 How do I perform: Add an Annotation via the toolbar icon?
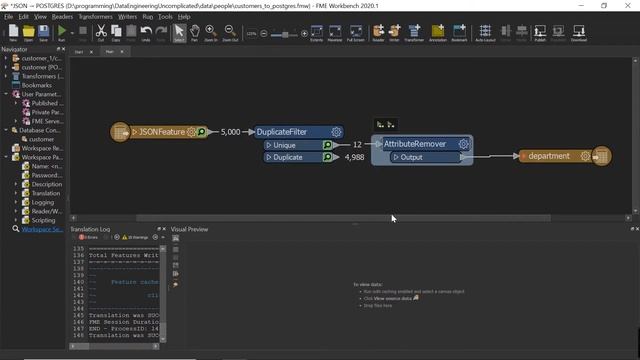click(438, 33)
